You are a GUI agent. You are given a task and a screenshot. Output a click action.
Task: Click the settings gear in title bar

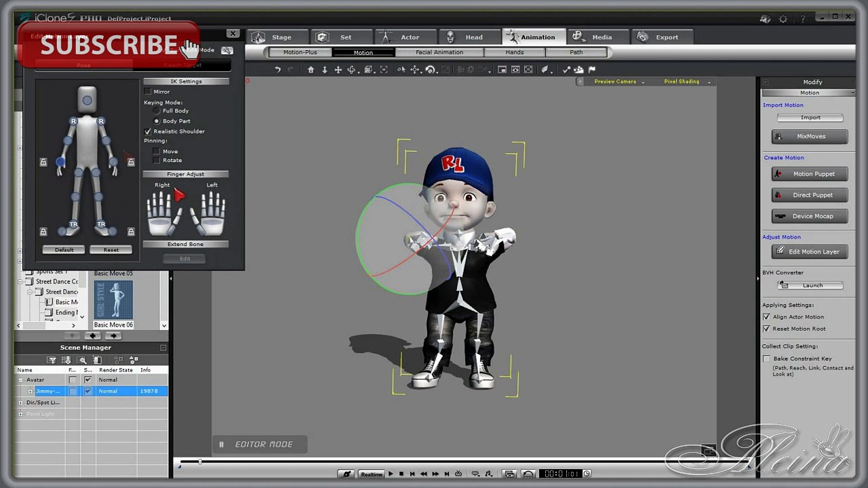click(784, 19)
